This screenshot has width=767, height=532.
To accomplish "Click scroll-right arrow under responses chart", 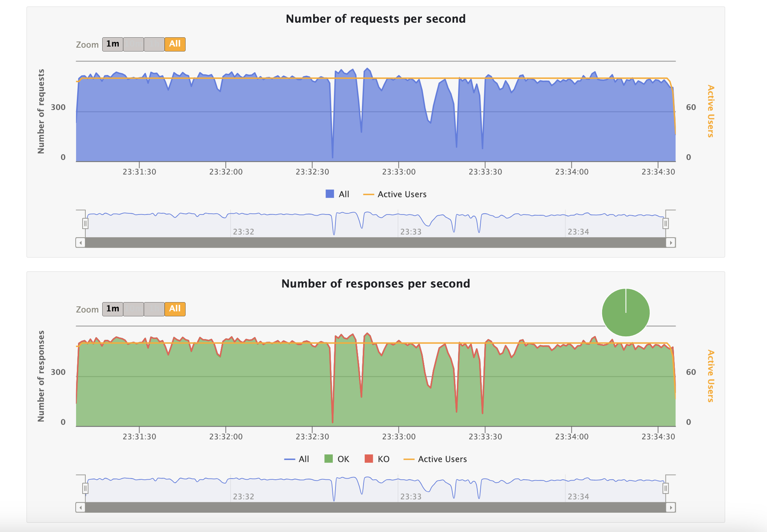I will pyautogui.click(x=671, y=507).
